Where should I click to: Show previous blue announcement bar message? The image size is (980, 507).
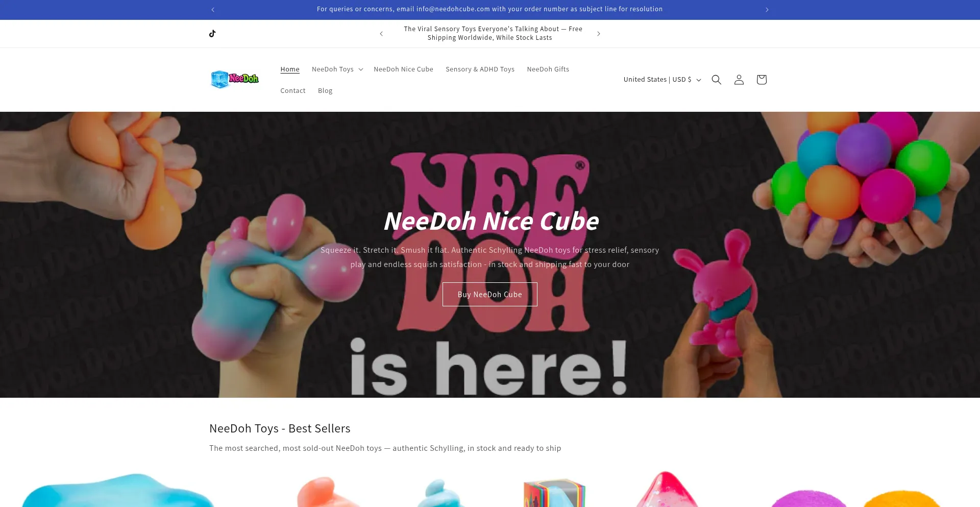click(213, 10)
